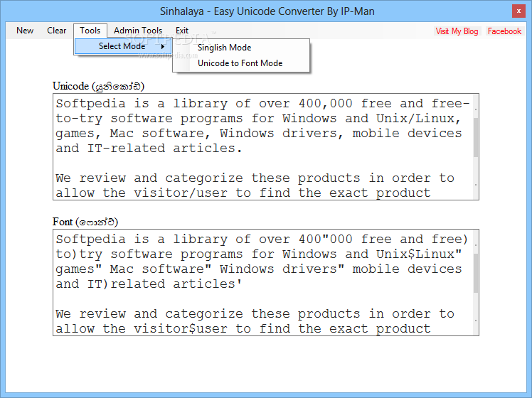Close the Sinhalaya converter window
This screenshot has width=532, height=398.
(x=518, y=11)
